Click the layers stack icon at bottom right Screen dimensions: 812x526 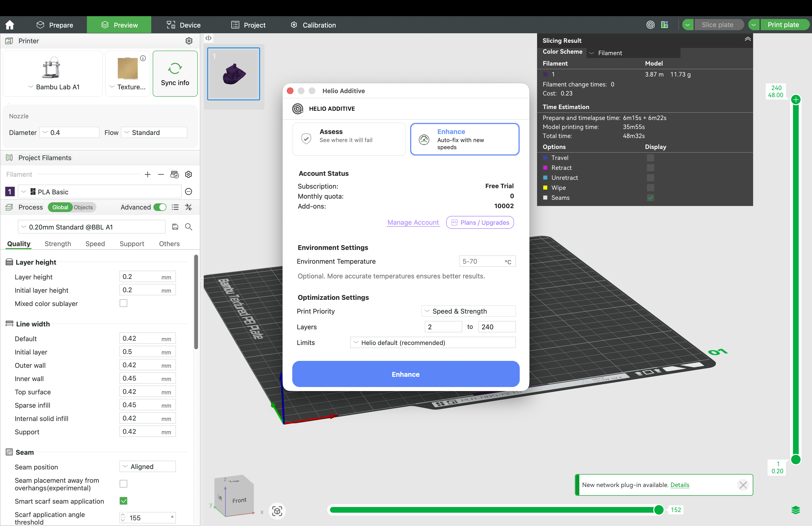pyautogui.click(x=796, y=510)
